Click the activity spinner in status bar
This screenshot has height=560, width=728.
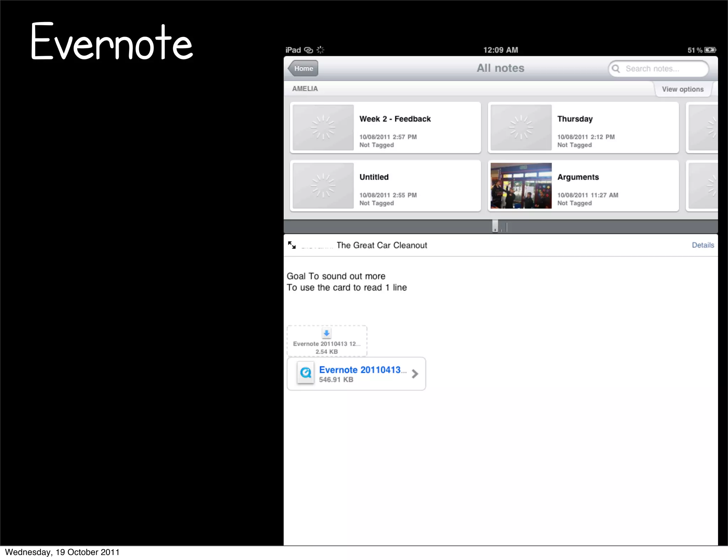[x=320, y=50]
